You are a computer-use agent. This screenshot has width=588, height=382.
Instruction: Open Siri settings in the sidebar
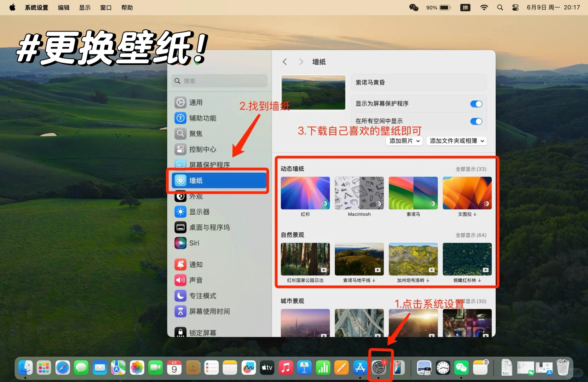tap(195, 243)
